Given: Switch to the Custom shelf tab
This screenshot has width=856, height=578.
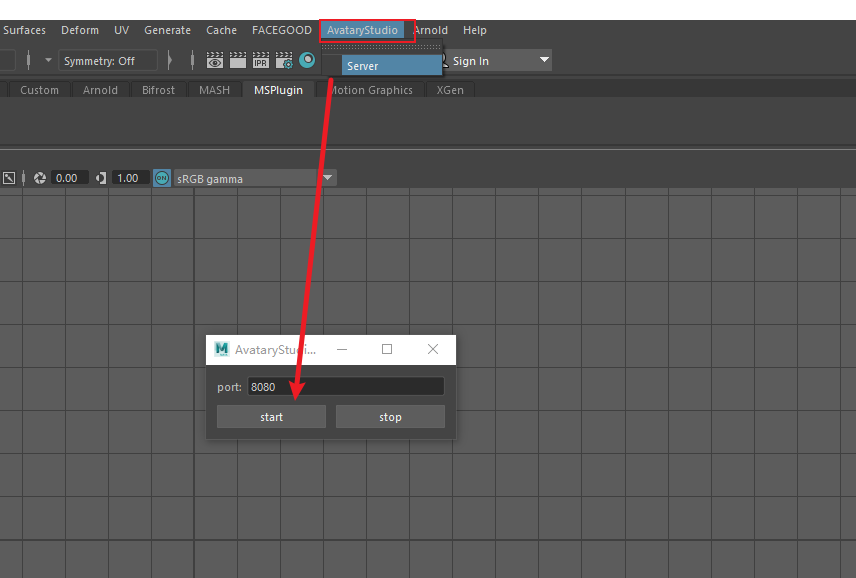Looking at the screenshot, I should click(39, 90).
